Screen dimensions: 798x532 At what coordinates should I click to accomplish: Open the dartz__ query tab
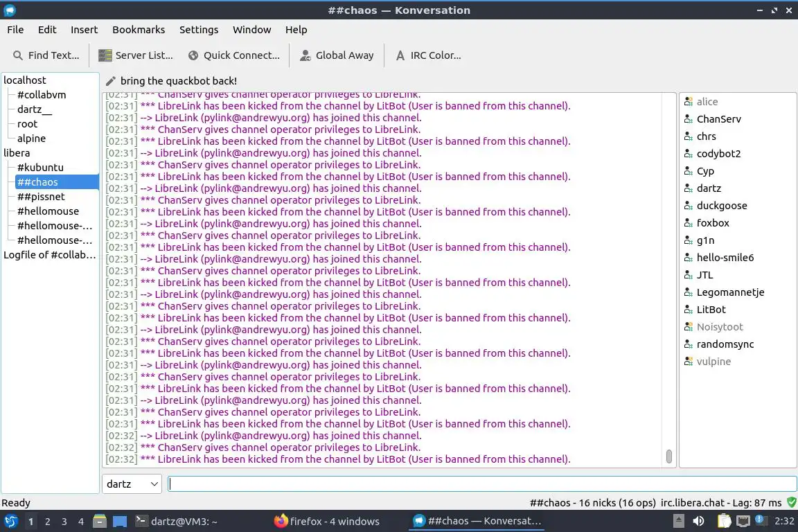pos(34,109)
